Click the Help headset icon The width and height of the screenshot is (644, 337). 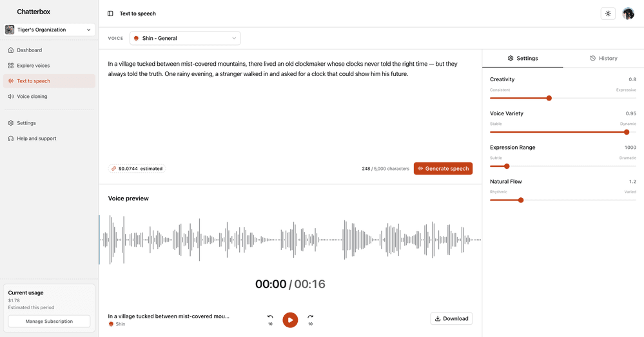[x=11, y=139]
